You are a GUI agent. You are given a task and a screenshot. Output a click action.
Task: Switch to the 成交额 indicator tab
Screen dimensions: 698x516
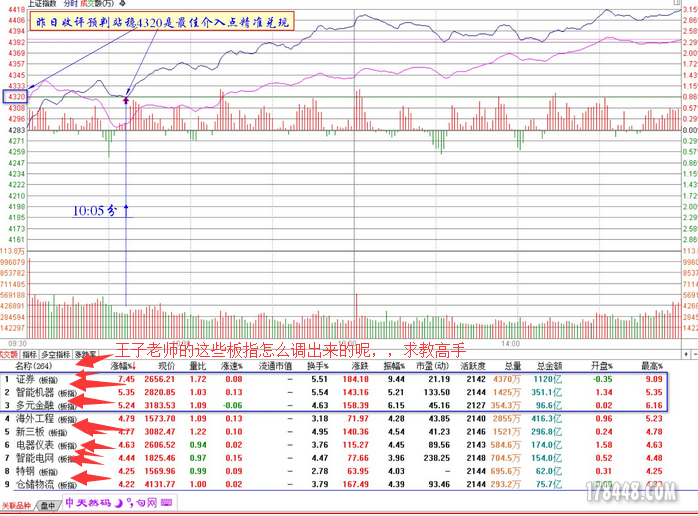click(x=9, y=355)
